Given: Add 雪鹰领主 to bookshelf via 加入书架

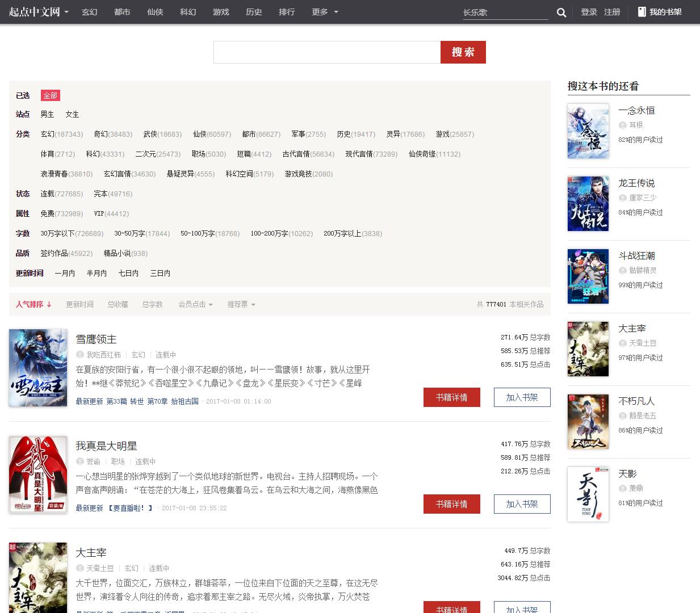Looking at the screenshot, I should (522, 397).
